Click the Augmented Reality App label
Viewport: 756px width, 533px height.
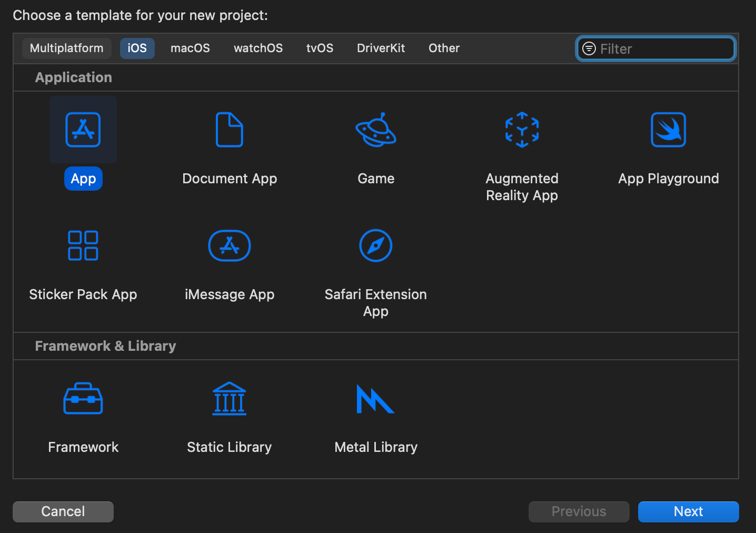[x=522, y=187]
